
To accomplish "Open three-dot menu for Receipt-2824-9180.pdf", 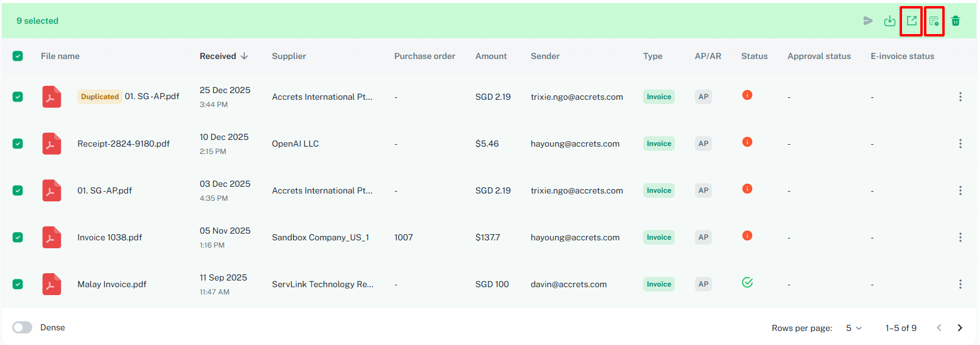I will (960, 144).
